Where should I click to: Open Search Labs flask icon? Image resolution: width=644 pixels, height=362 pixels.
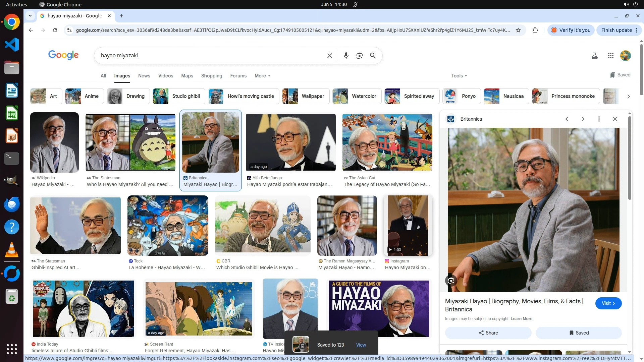coord(594,56)
